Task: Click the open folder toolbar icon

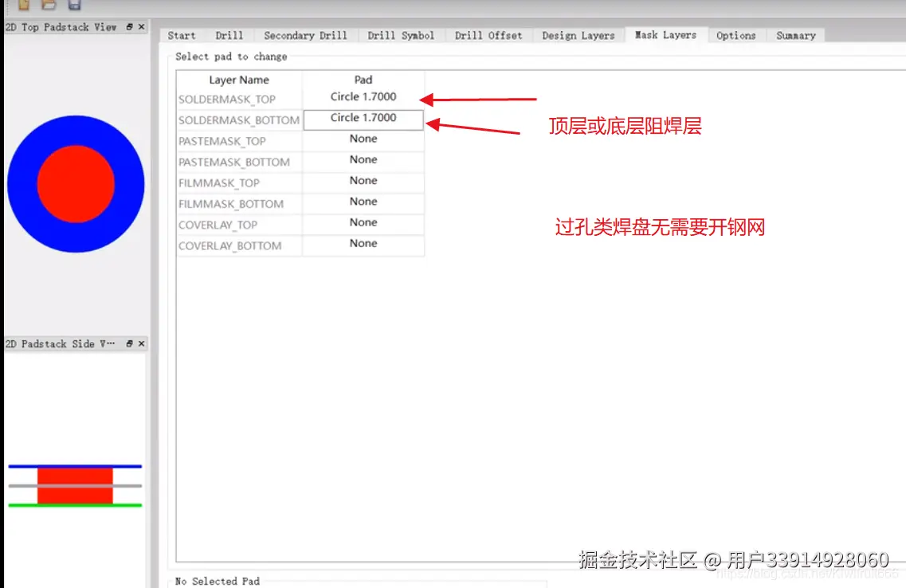Action: (x=49, y=5)
